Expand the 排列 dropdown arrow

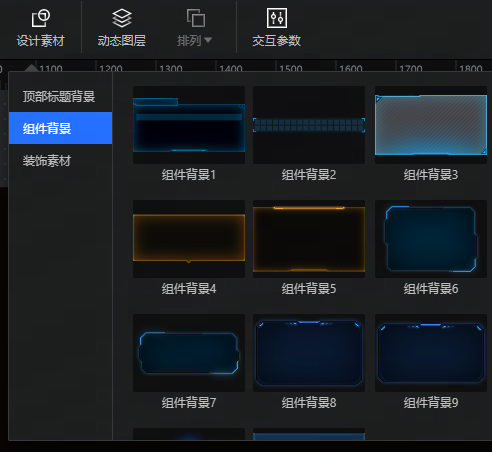coord(208,40)
